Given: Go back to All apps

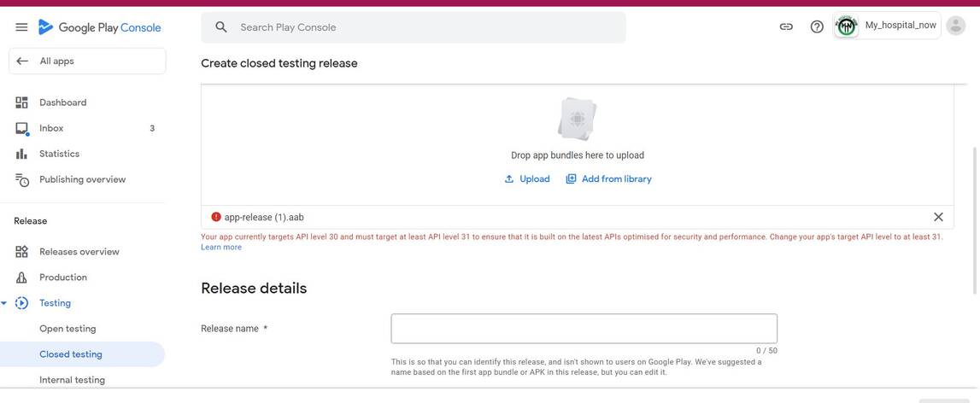Looking at the screenshot, I should tap(87, 61).
